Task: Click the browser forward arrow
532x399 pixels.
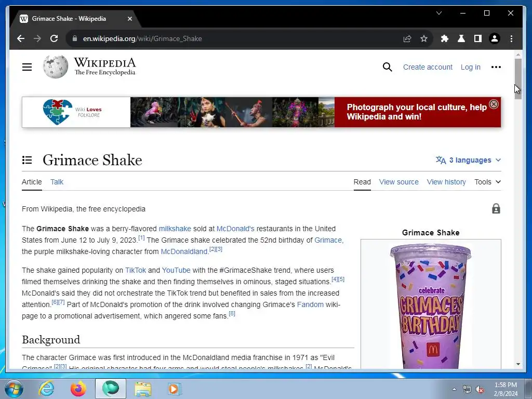Action: [x=37, y=38]
